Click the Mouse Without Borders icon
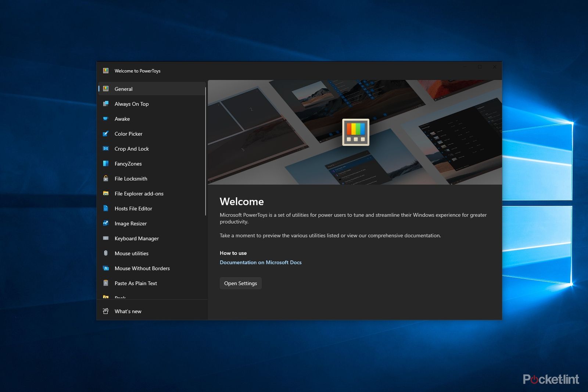The height and width of the screenshot is (392, 588). [106, 268]
